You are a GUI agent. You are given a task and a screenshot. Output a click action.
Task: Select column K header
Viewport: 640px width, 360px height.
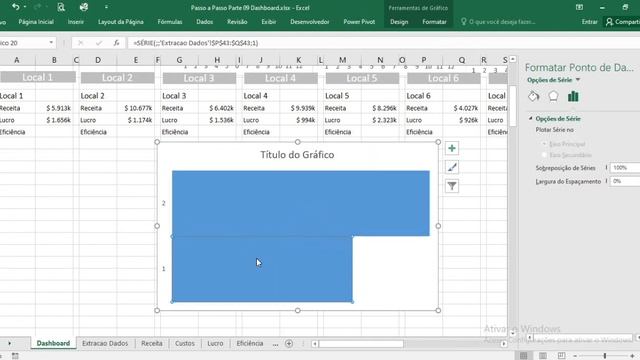[x=298, y=60]
